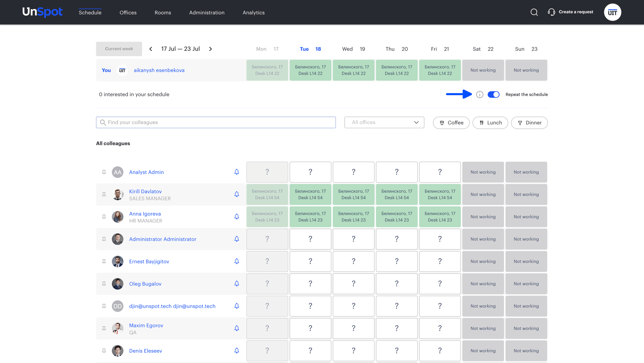Go to previous week arrow

point(151,49)
